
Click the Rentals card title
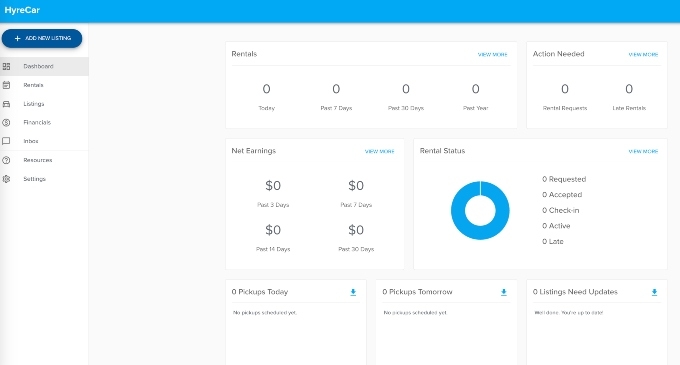(244, 54)
